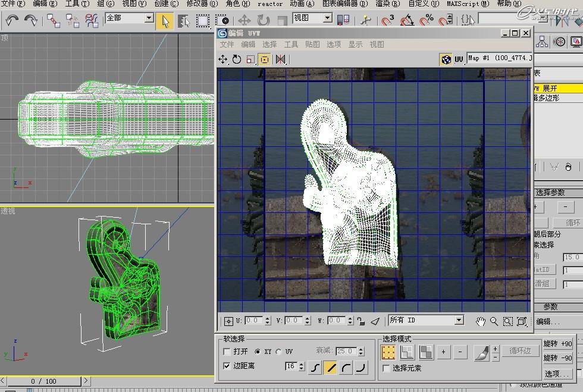Select the Rotate tool in main toolbar

(263, 20)
